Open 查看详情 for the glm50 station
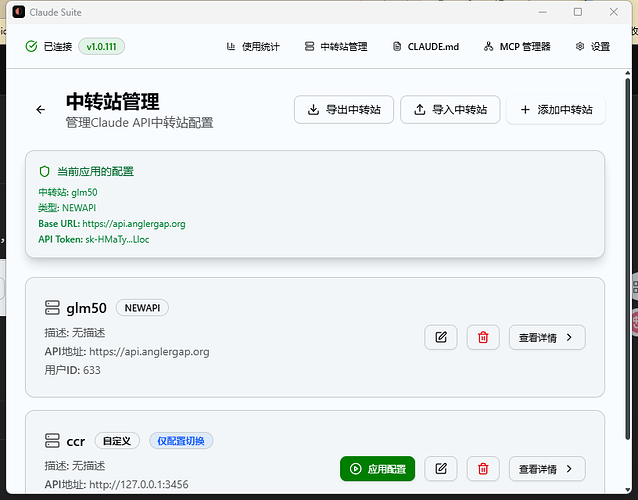This screenshot has width=638, height=500. point(547,337)
